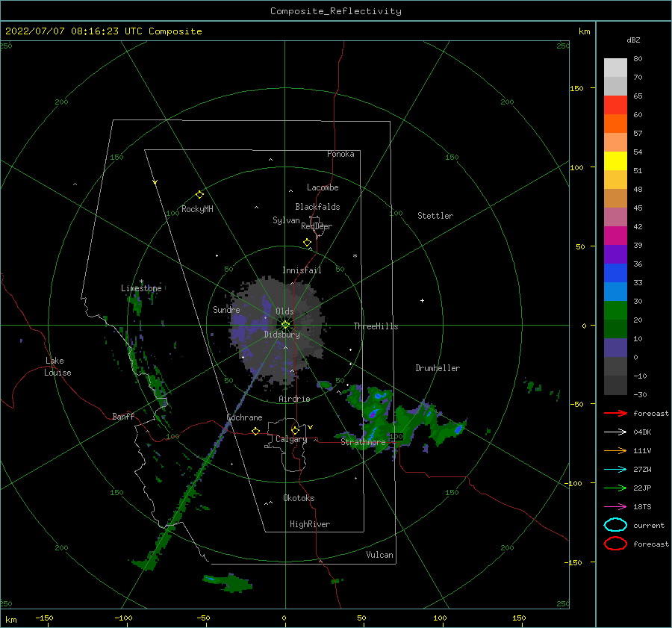Click the yellow diamond marker below Cochrane

point(256,431)
